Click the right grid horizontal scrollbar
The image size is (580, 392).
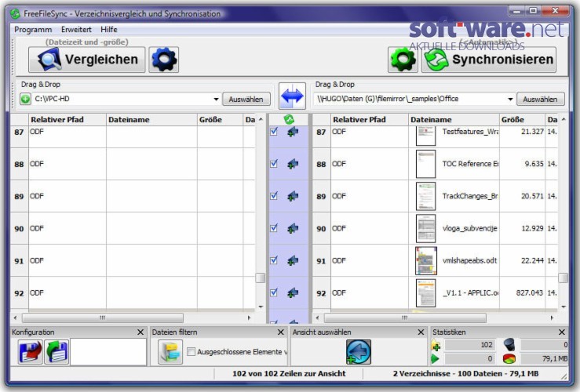pyautogui.click(x=405, y=318)
